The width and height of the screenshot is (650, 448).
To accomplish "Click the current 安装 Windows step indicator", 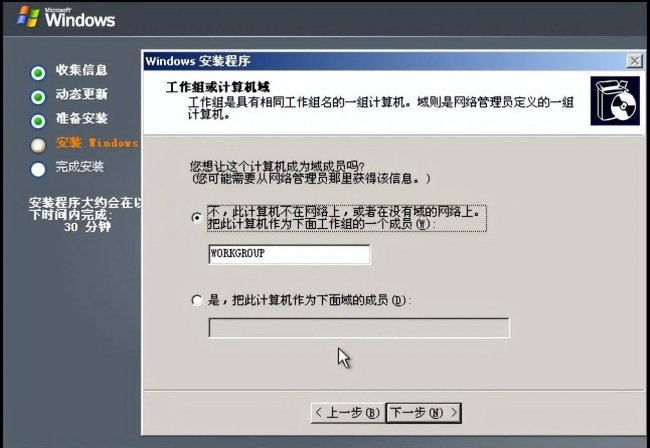I will click(38, 145).
